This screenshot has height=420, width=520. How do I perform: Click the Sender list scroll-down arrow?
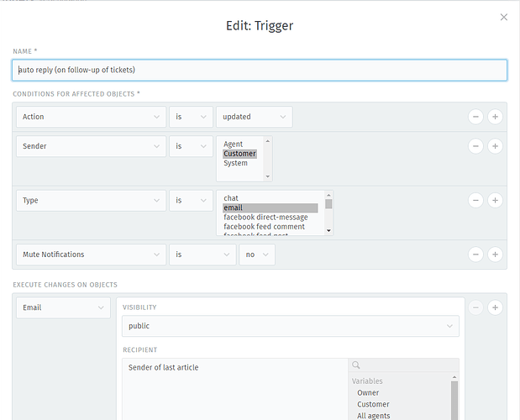[x=268, y=176]
